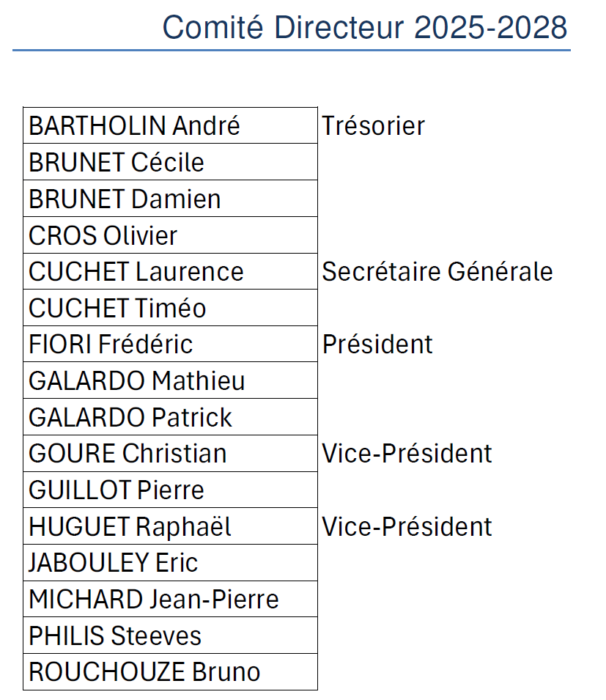Click the Comité Directeur 2025-2028 title

tap(365, 27)
